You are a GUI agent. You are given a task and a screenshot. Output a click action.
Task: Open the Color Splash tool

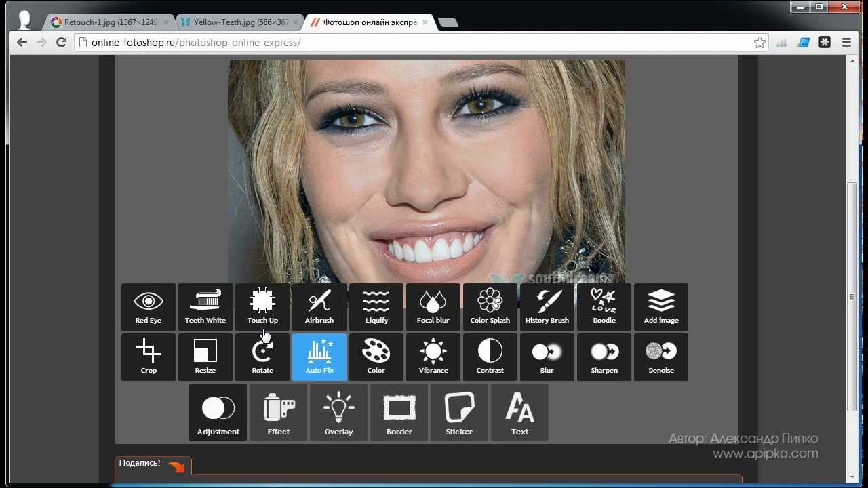pyautogui.click(x=490, y=307)
